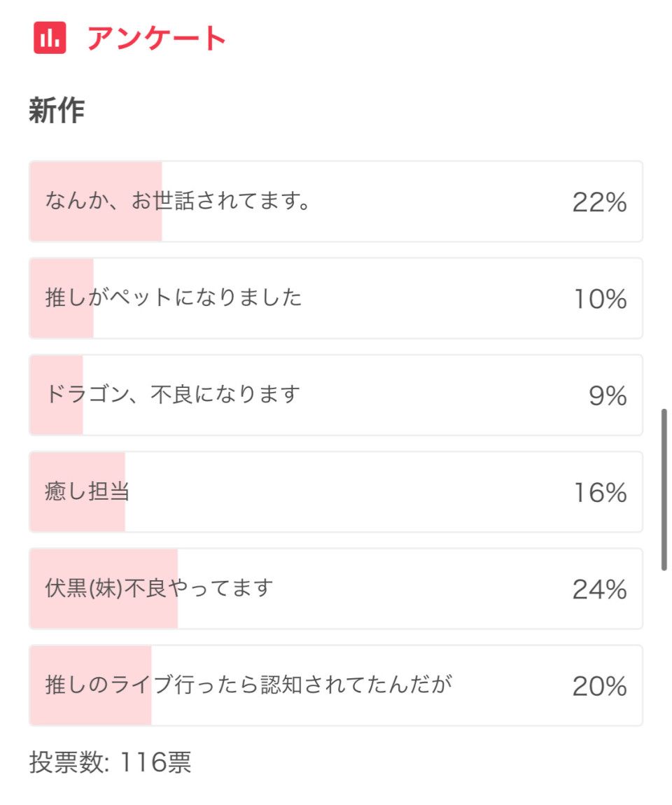Image resolution: width=672 pixels, height=805 pixels.
Task: Click the pink bar of 22% option
Action: 96,202
